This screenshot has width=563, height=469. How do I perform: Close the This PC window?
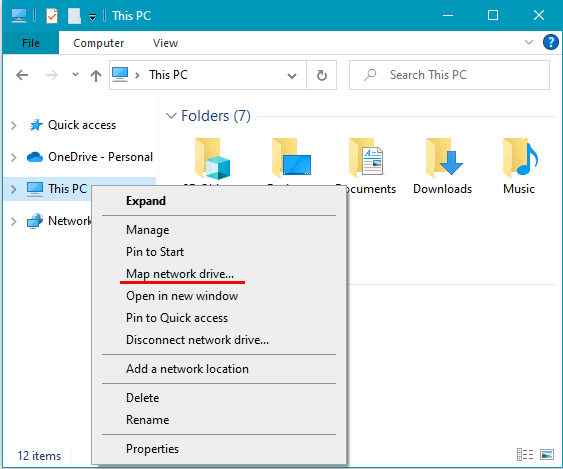(x=539, y=15)
